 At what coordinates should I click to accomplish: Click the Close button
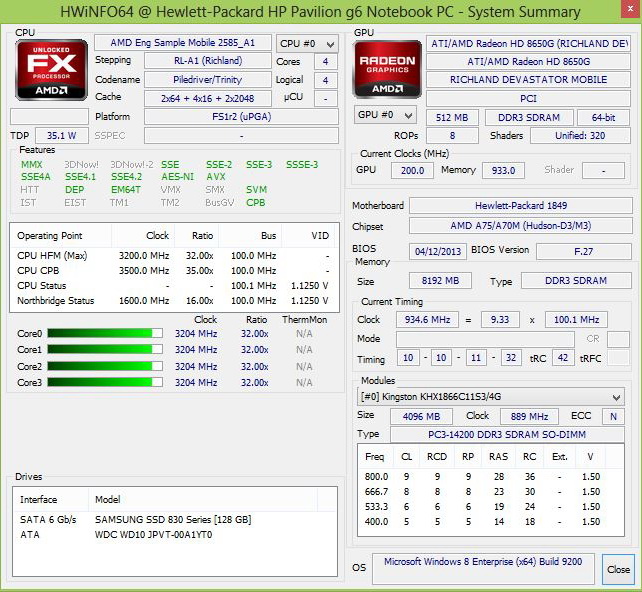tap(618, 569)
